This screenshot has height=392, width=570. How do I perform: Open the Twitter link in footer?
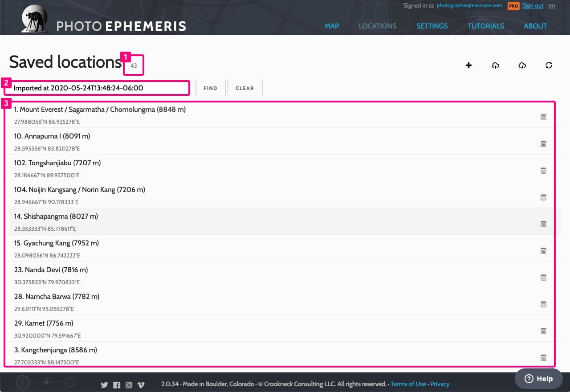pos(104,385)
